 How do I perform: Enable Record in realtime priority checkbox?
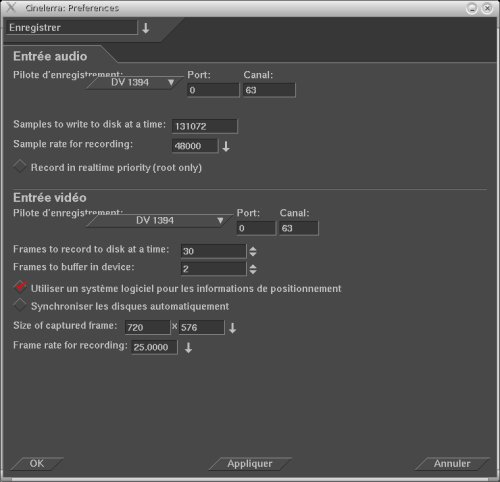pos(20,166)
